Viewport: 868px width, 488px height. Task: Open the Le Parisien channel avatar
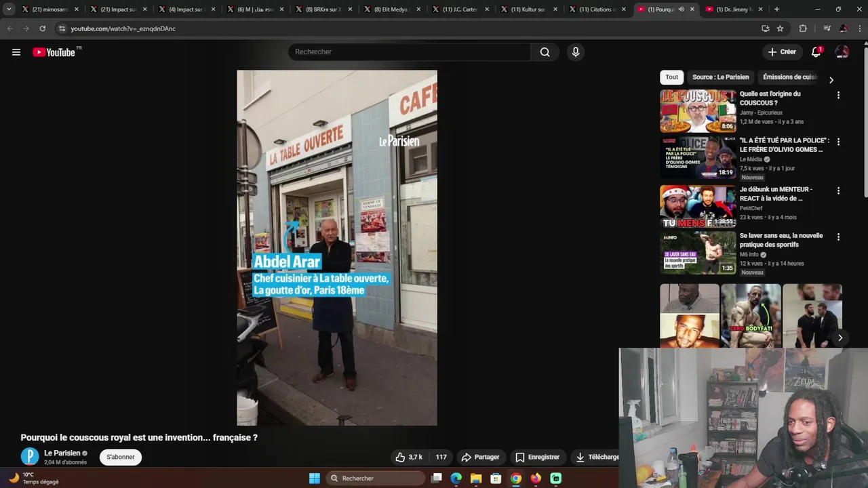pyautogui.click(x=30, y=457)
